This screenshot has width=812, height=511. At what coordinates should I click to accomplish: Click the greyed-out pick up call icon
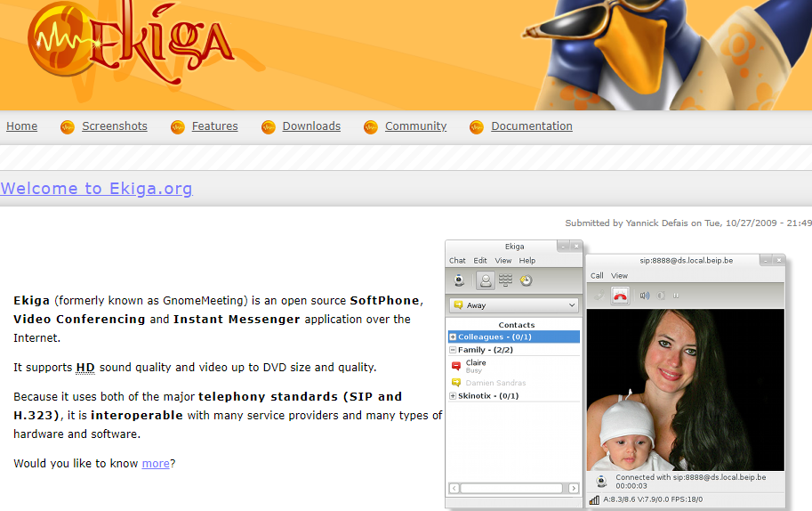tap(599, 296)
